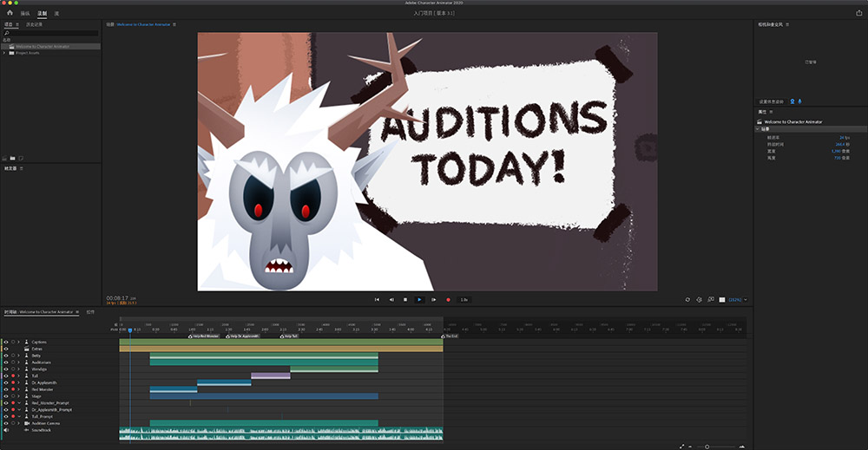Viewport: 868px width, 450px height.
Task: Disarm recording on Red Monster track
Action: pyautogui.click(x=13, y=389)
